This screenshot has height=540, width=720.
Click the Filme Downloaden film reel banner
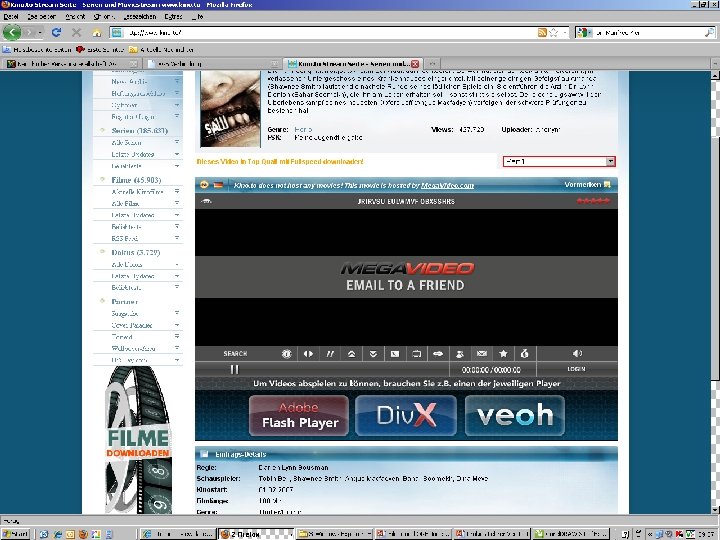(x=139, y=440)
